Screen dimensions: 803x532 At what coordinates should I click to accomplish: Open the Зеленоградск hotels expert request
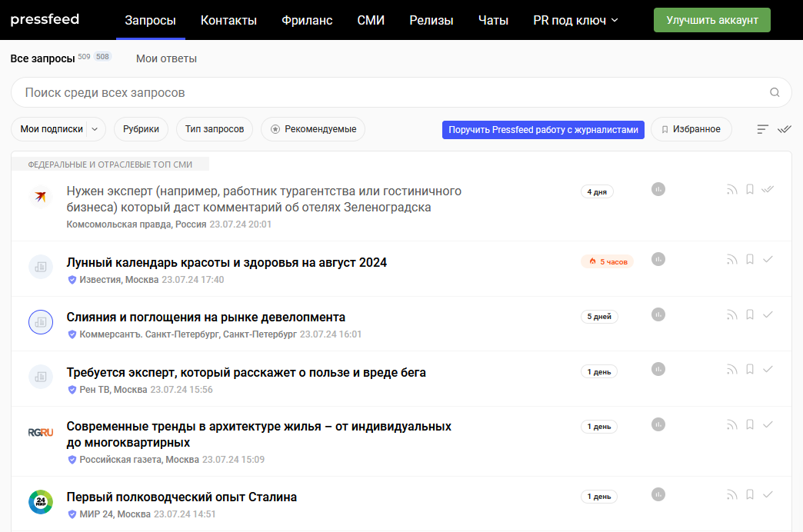[x=264, y=198]
